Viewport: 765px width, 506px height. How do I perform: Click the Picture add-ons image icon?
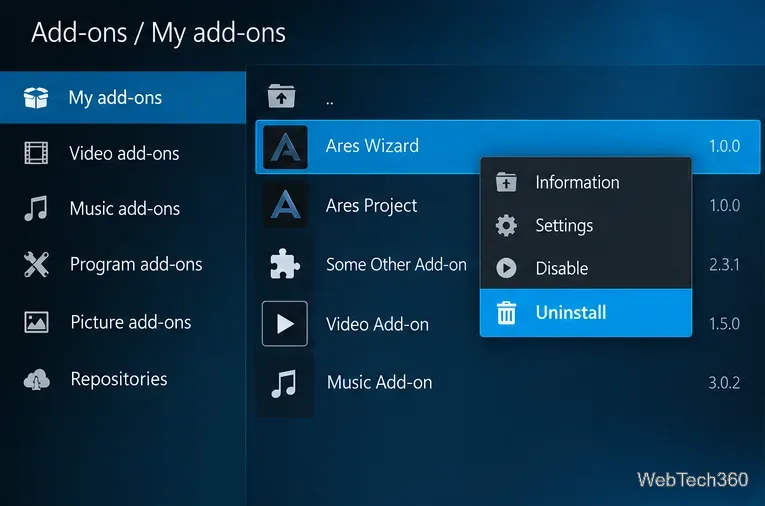[36, 322]
